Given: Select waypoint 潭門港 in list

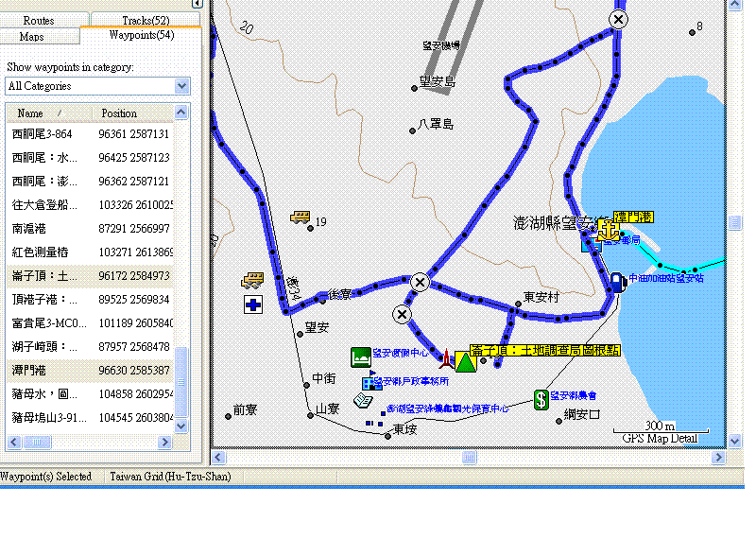Looking at the screenshot, I should (x=90, y=371).
